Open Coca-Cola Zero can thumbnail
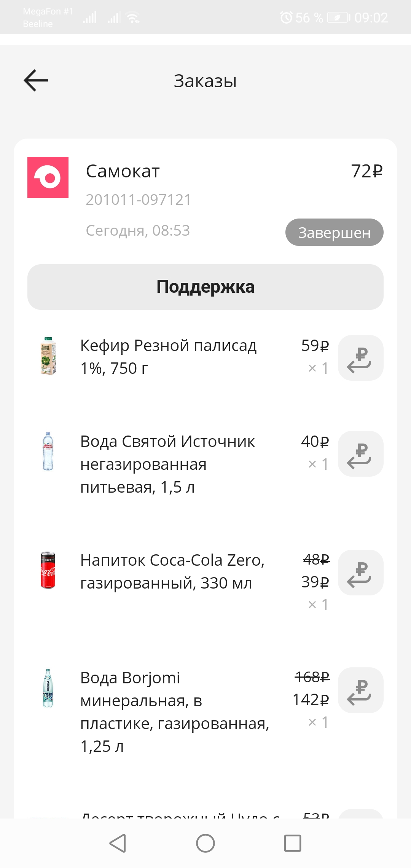 pyautogui.click(x=48, y=570)
